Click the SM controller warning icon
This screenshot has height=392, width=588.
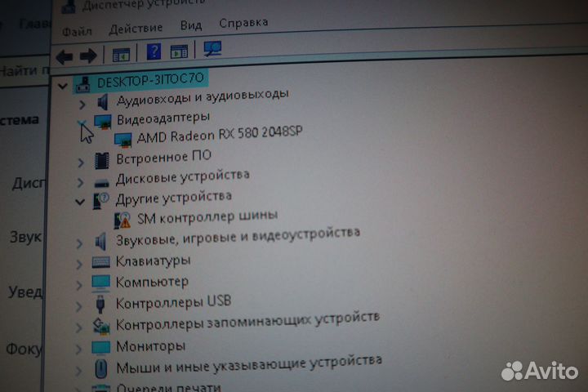coord(122,220)
